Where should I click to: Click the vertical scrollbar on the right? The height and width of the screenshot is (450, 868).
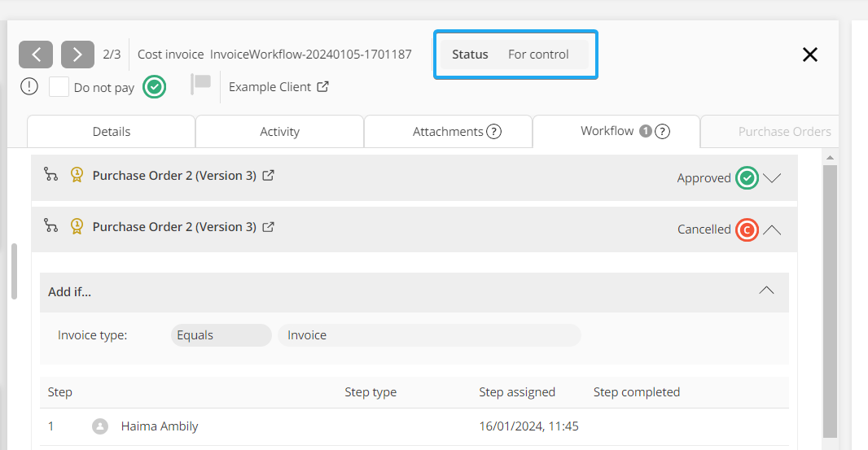(830, 301)
